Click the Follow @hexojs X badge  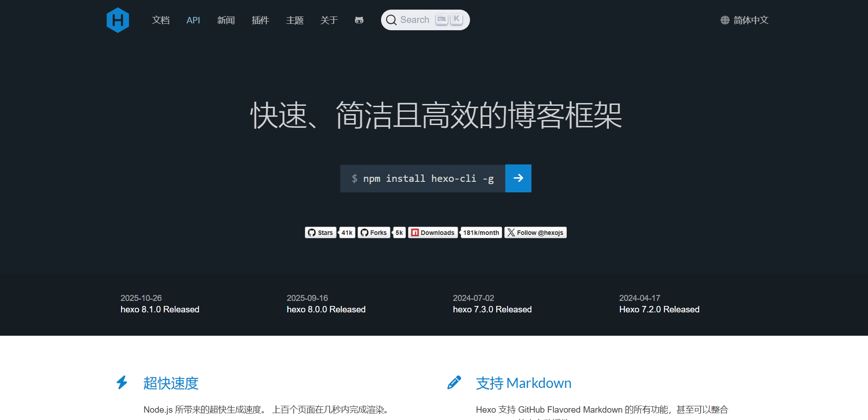(535, 233)
